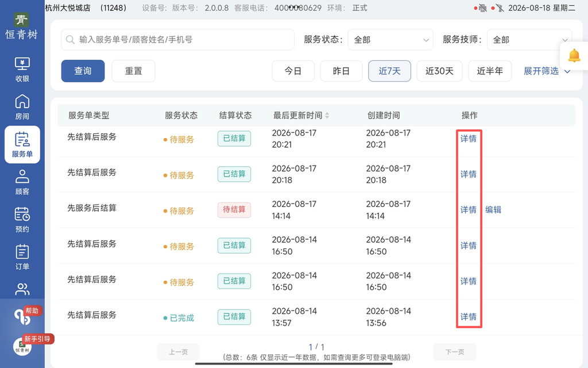Filter by 近30天
The width and height of the screenshot is (588, 368).
(439, 71)
